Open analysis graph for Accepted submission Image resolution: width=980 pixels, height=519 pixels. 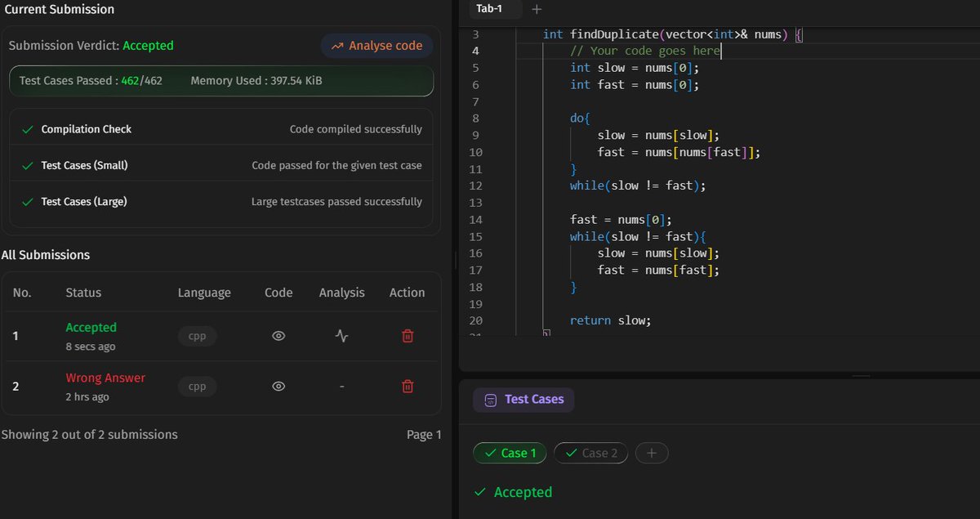[x=342, y=336]
